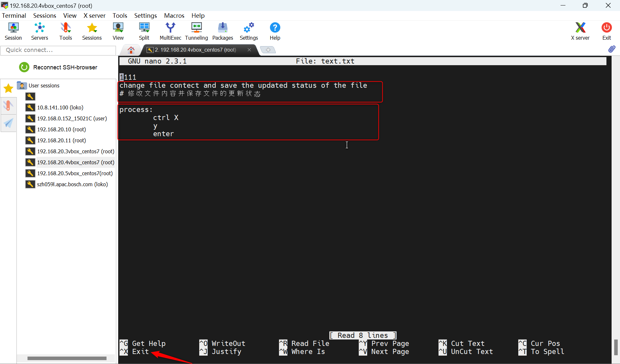620x364 pixels.
Task: Select the yellow star sessions sidebar tab
Action: coord(8,88)
